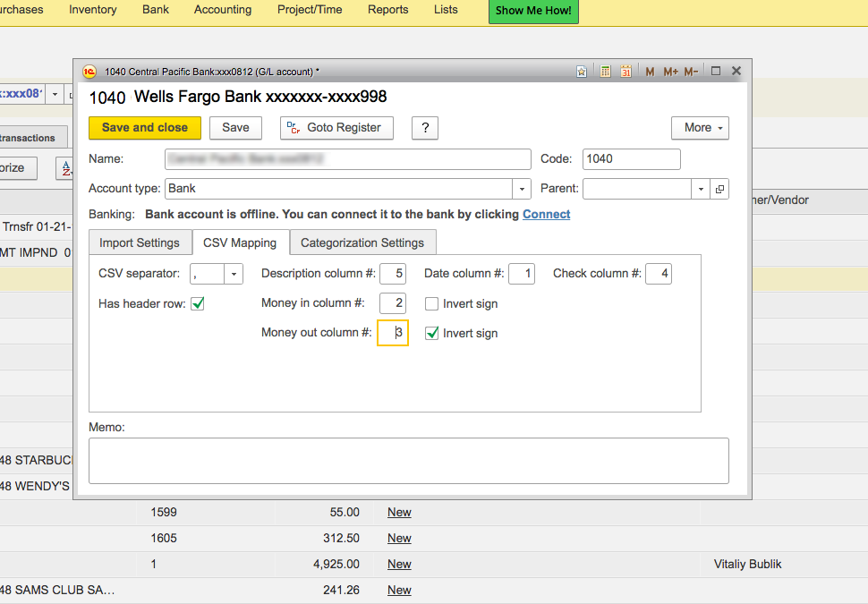Toggle the Has header row checkbox

click(x=198, y=303)
